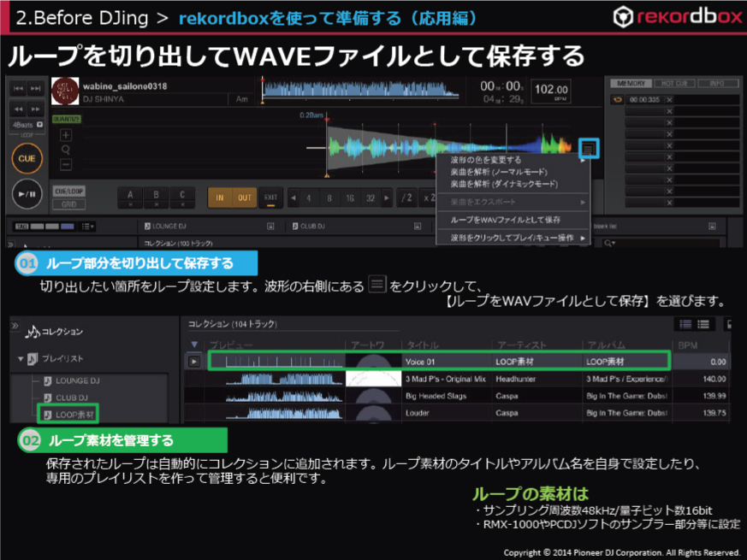The width and height of the screenshot is (747, 560).
Task: Hit the round CUE button
Action: (27, 158)
